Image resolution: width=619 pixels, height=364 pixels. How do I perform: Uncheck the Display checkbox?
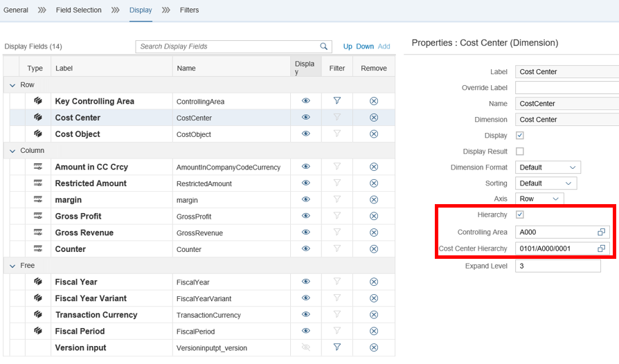[520, 136]
